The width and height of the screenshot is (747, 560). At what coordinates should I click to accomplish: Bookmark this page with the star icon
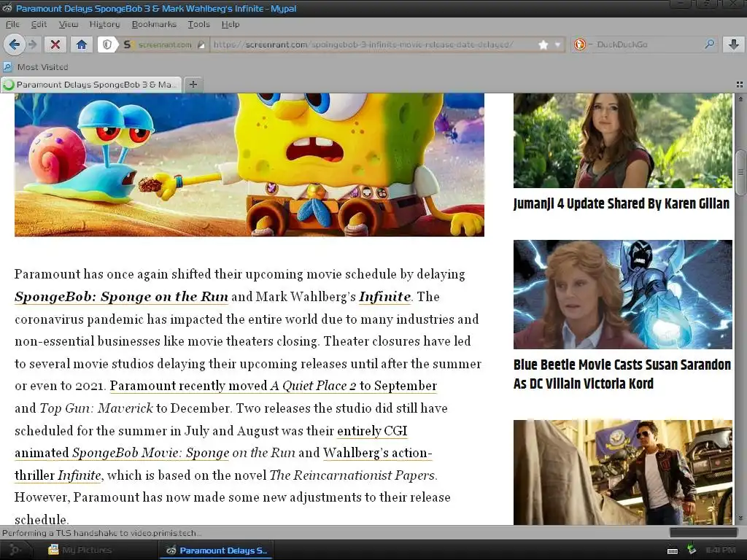pos(543,44)
